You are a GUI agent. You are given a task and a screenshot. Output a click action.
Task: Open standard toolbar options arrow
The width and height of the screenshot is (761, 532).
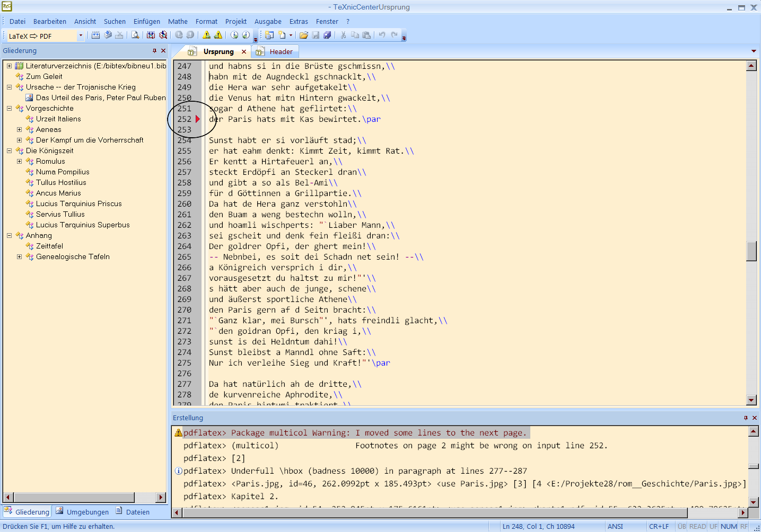pos(404,38)
